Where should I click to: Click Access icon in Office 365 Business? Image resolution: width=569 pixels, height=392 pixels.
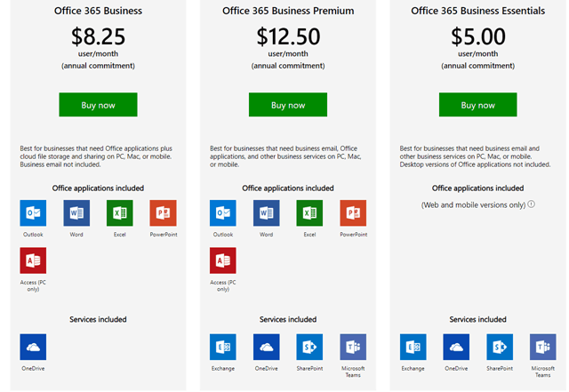pos(33,260)
